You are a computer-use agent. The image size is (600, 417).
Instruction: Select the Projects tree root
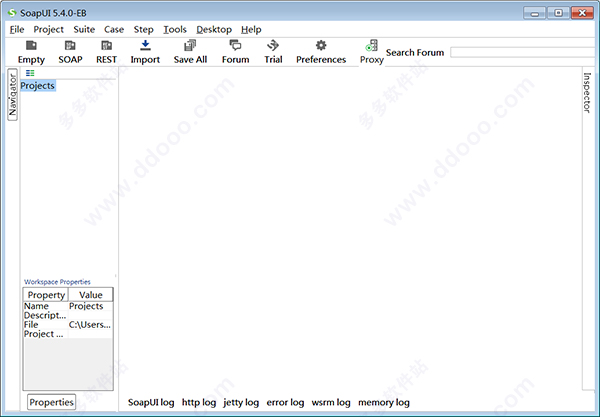click(38, 86)
